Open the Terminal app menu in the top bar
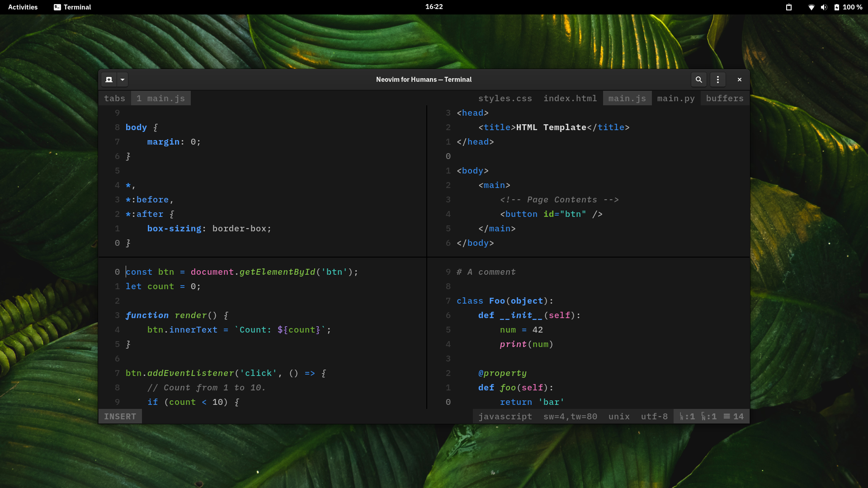The height and width of the screenshot is (488, 868). 72,7
